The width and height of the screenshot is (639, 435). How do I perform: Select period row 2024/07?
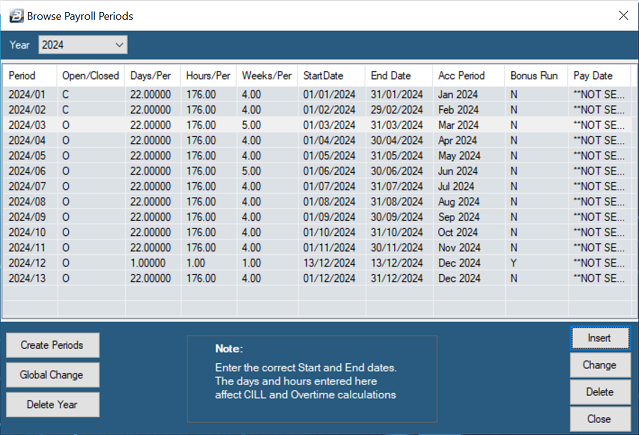pos(317,186)
